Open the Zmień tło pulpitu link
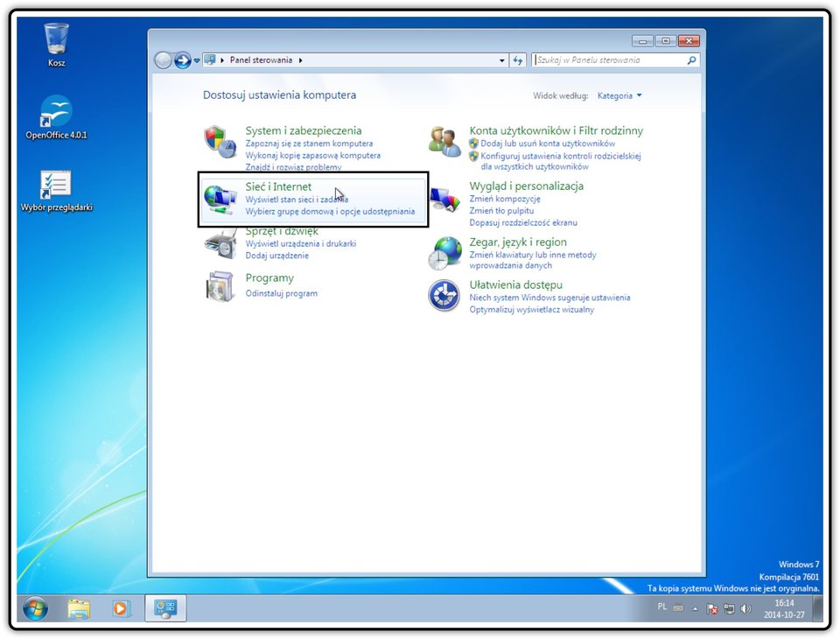 tap(501, 211)
